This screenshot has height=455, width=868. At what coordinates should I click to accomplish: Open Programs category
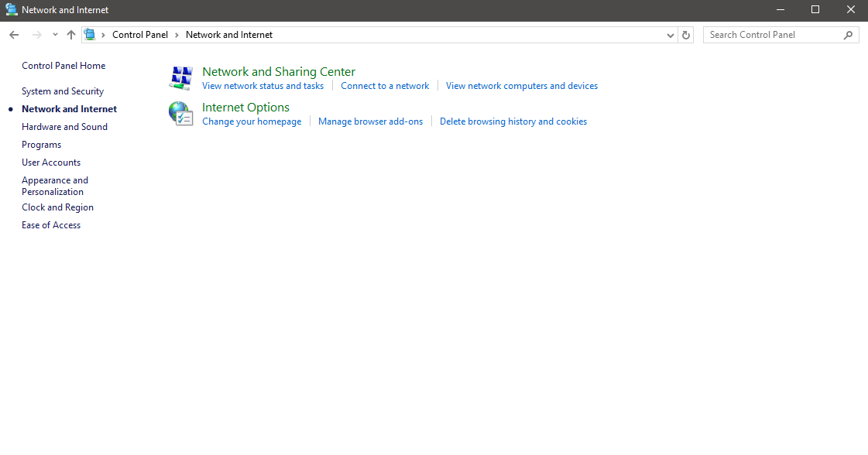pos(42,145)
